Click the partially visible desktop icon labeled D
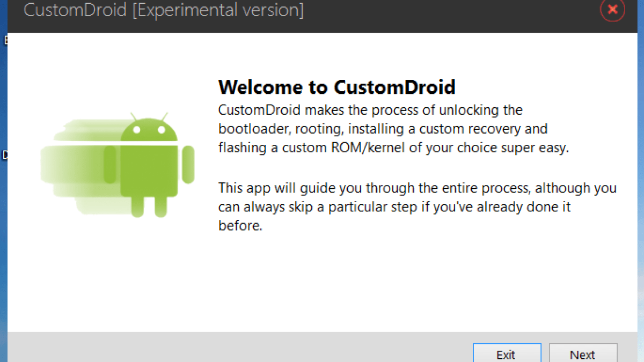This screenshot has height=362, width=644. pyautogui.click(x=4, y=156)
